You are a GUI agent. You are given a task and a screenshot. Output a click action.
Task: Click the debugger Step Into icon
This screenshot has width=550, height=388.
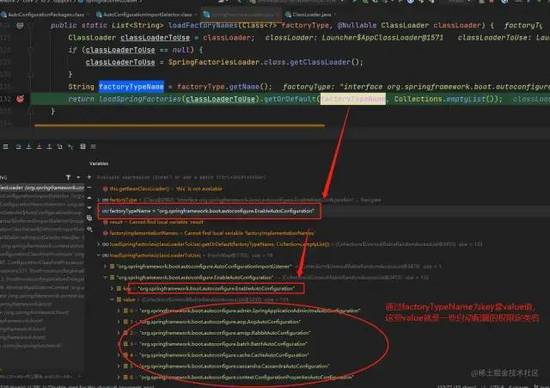[29, 147]
